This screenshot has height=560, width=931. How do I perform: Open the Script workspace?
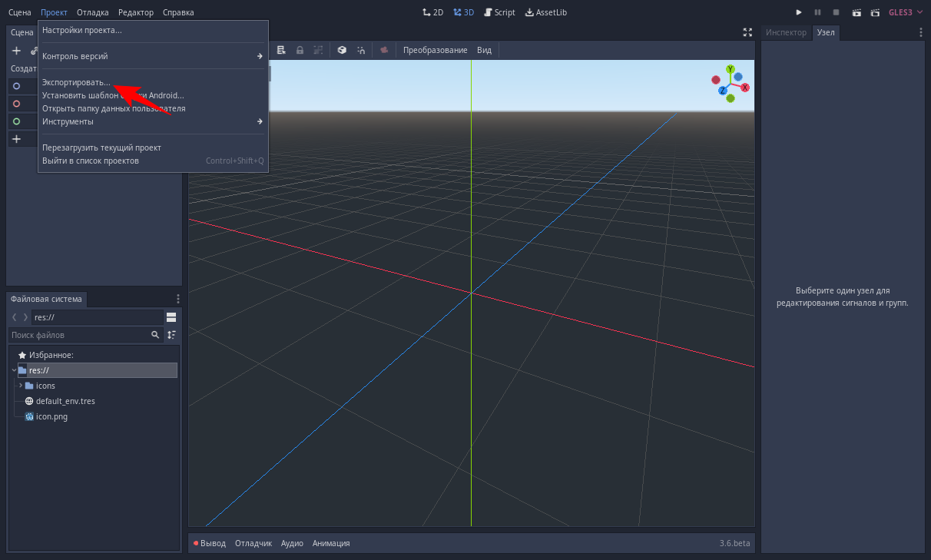point(499,12)
